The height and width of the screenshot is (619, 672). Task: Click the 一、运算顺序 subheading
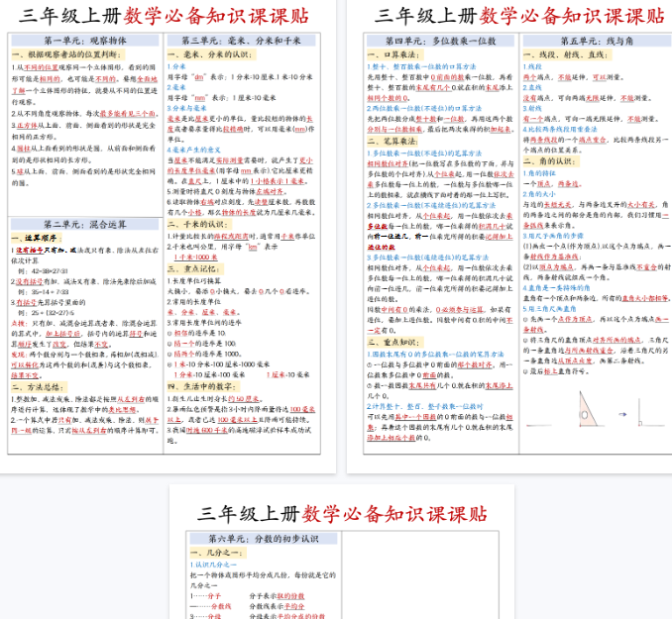point(34,238)
